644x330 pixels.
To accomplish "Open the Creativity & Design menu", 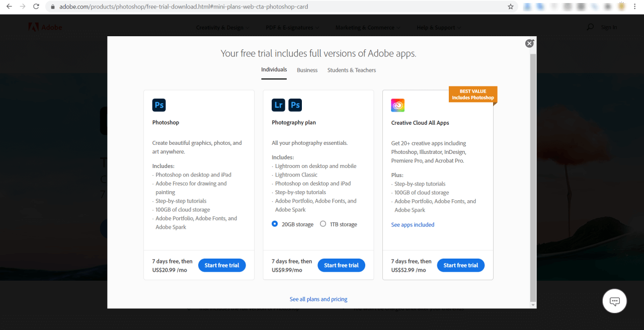I will tap(222, 28).
